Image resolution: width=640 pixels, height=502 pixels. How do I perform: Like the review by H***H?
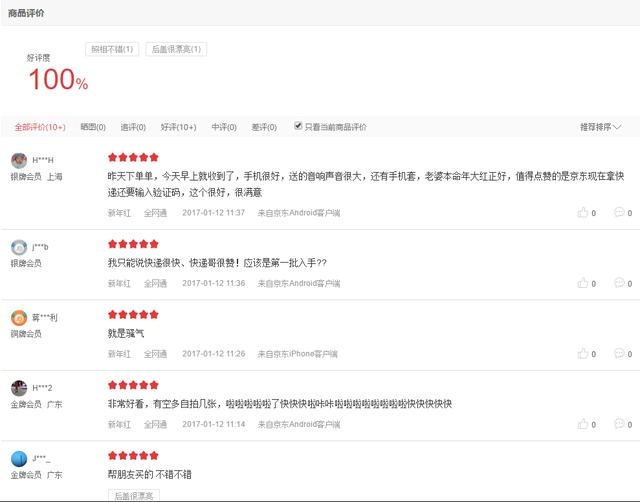click(583, 213)
